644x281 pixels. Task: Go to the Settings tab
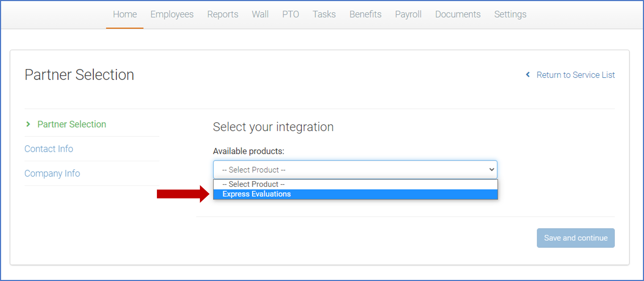[510, 14]
